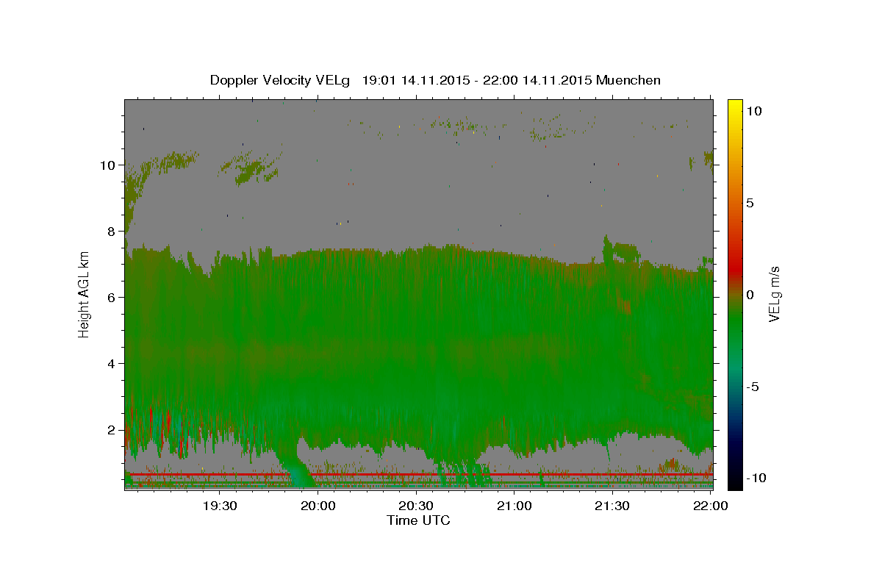Click the 'Height AGL km' axis label

tap(84, 294)
